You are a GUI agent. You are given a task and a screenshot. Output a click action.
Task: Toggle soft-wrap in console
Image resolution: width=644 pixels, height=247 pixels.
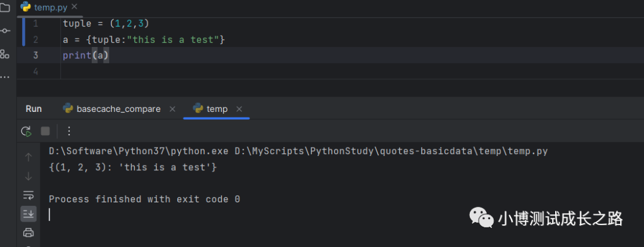coord(29,195)
